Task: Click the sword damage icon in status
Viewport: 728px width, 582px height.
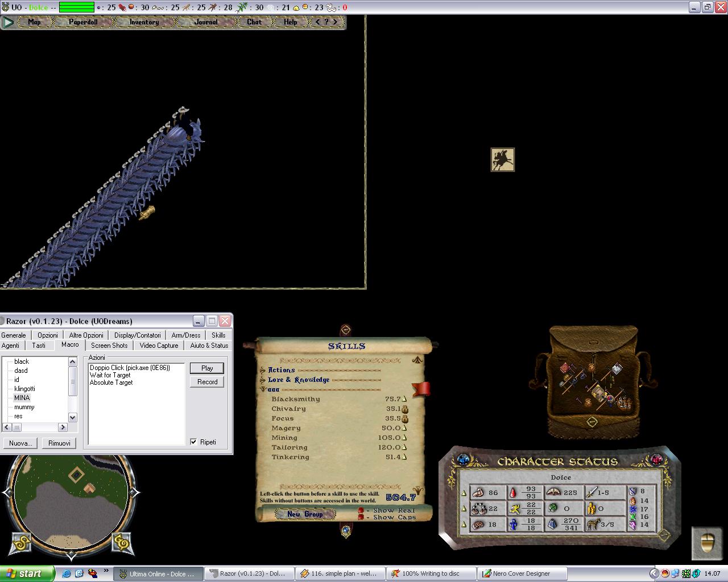Action: (591, 492)
